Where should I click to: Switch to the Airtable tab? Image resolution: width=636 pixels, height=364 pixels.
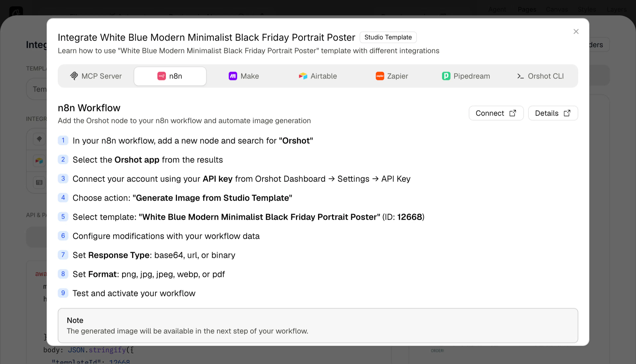[x=318, y=76]
